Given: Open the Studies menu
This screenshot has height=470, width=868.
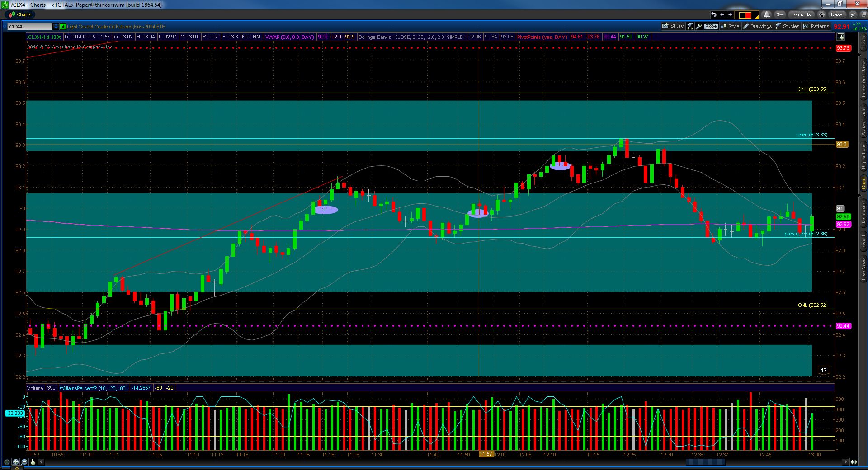Looking at the screenshot, I should click(x=788, y=26).
